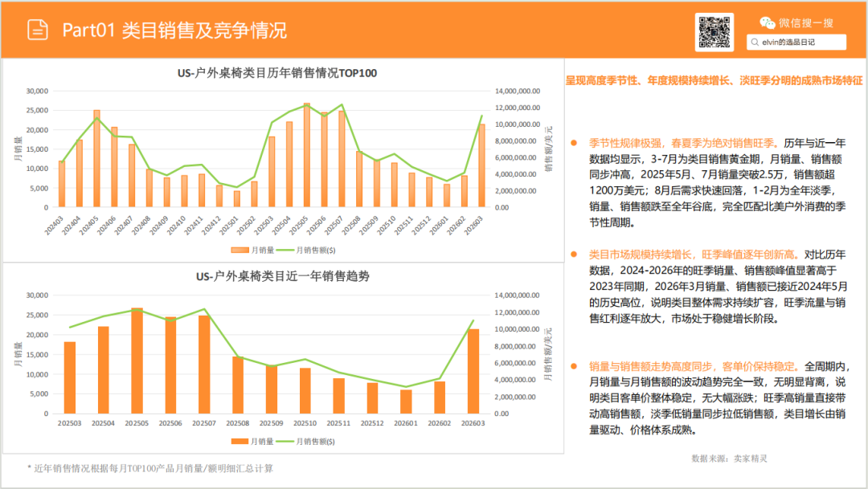Click 月销量 axis title in bottom chart
This screenshot has width=868, height=489.
(x=18, y=355)
